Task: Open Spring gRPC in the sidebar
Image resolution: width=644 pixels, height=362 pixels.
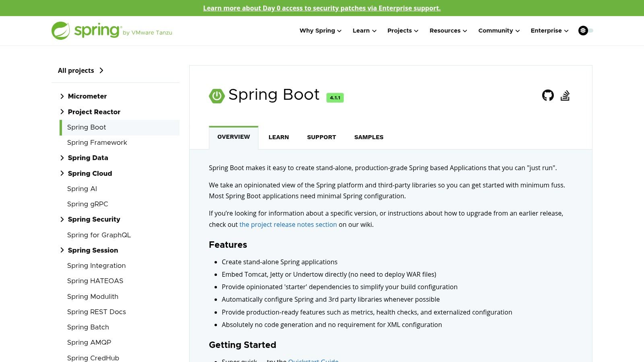Action: 88,204
